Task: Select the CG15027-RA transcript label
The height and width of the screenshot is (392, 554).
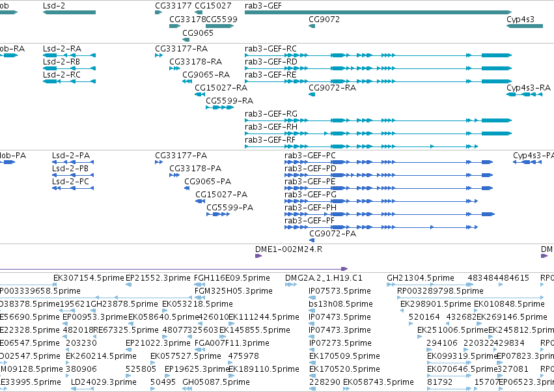Action: pos(221,87)
